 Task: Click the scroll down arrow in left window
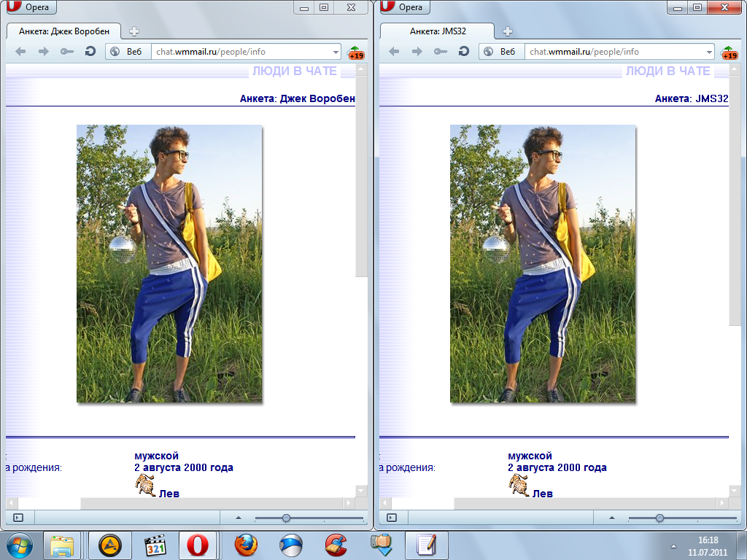361,491
